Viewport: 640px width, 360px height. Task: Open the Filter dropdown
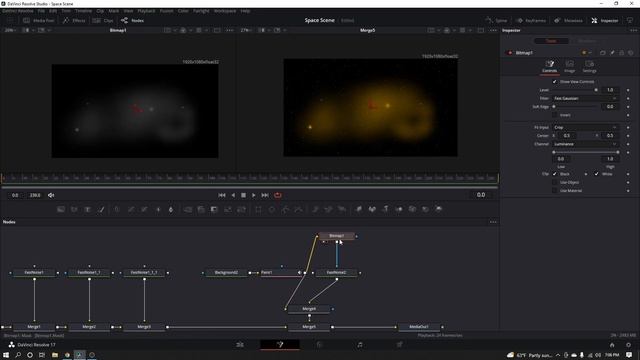585,98
